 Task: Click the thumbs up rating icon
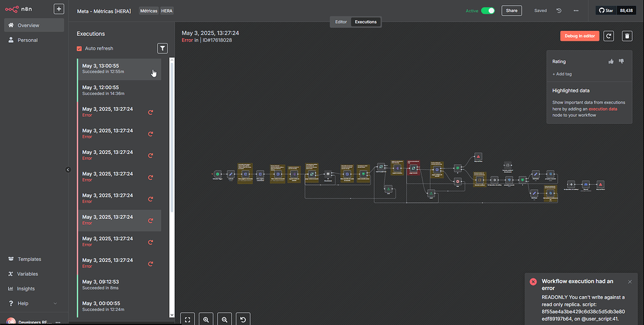pos(611,62)
